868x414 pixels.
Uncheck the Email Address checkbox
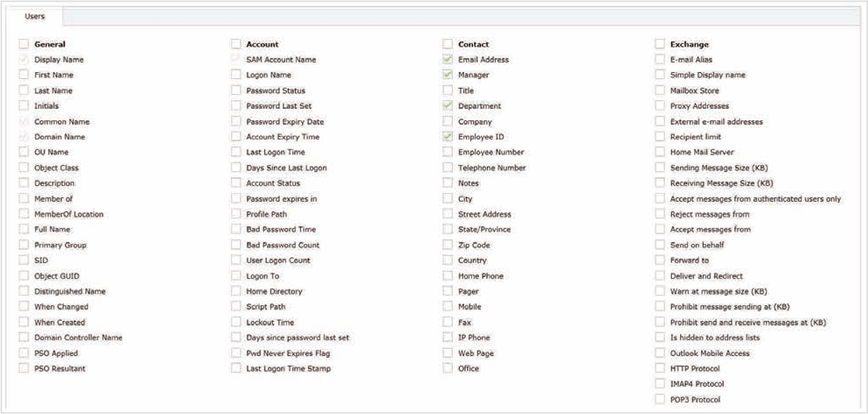point(448,60)
